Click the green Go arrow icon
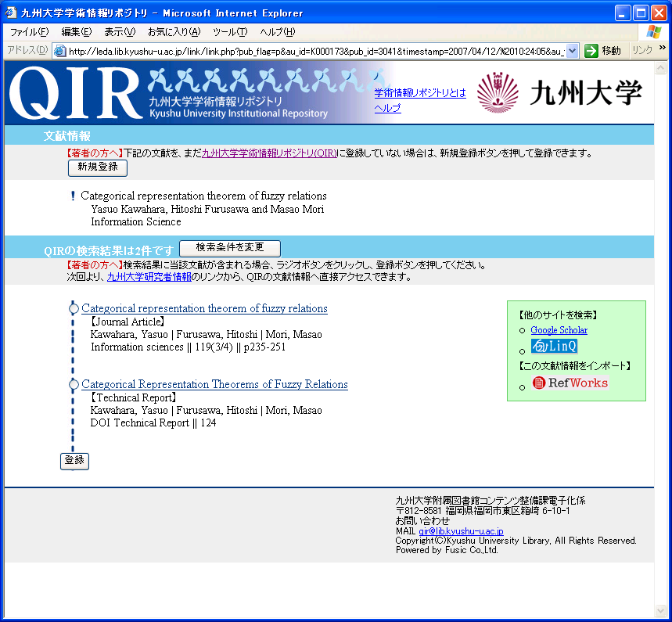This screenshot has height=622, width=672. pyautogui.click(x=591, y=51)
